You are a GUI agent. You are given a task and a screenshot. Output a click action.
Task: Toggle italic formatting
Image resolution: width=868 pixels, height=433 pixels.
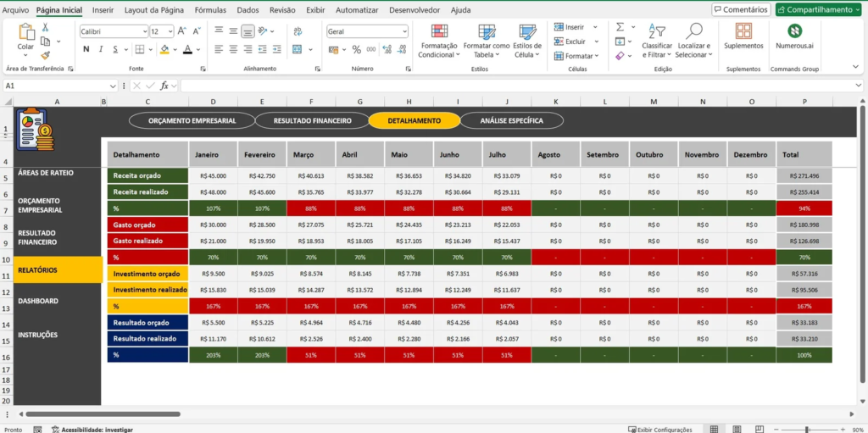[x=102, y=50]
